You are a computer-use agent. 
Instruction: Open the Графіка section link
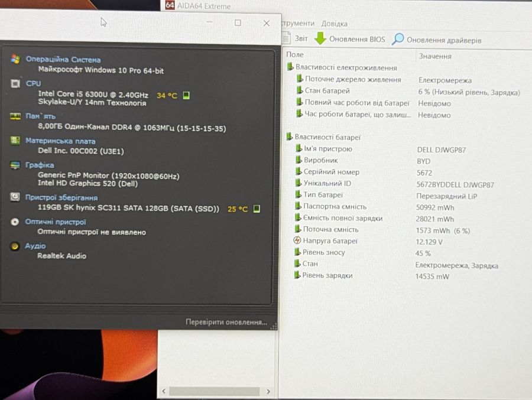(40, 165)
